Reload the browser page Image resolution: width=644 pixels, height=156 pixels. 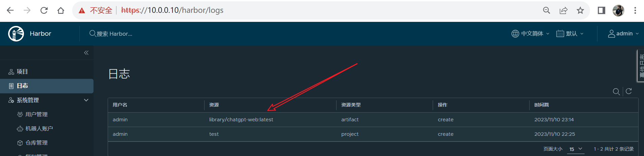[x=44, y=10]
